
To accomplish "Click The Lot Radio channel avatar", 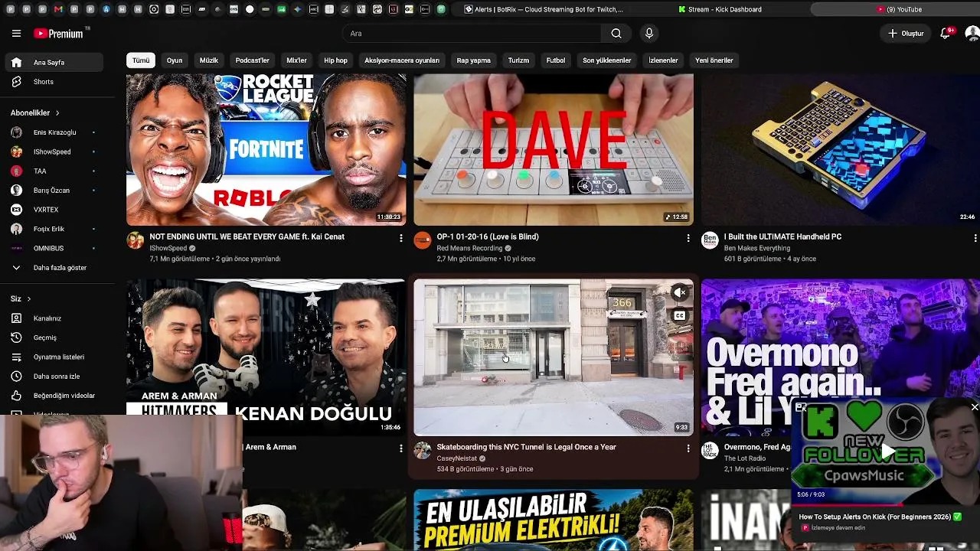I will [710, 451].
